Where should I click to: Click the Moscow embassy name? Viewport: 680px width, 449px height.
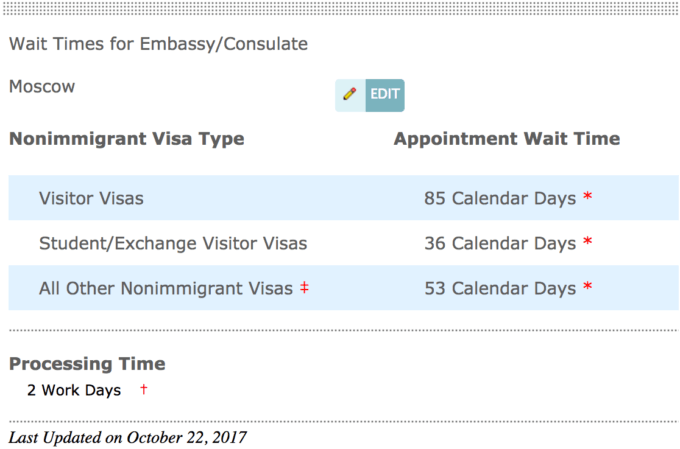(42, 87)
